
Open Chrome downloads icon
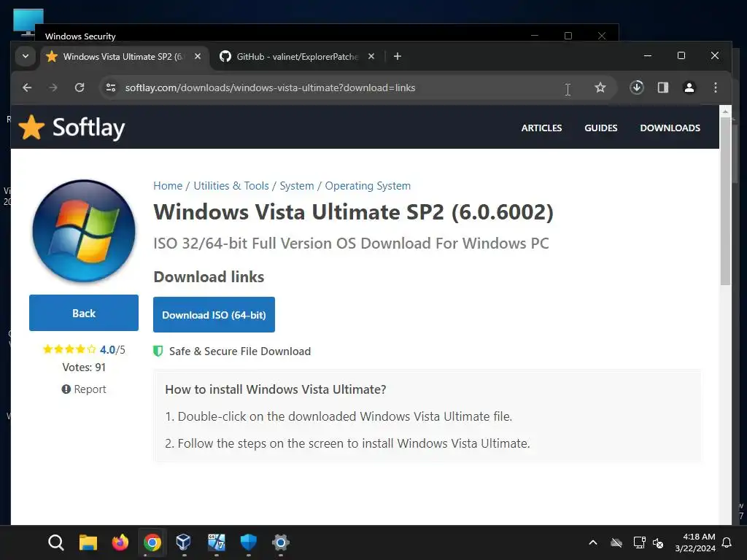(x=636, y=87)
